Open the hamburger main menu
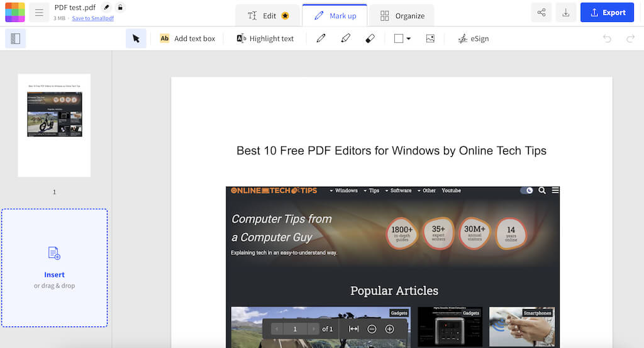644x348 pixels. click(x=39, y=13)
